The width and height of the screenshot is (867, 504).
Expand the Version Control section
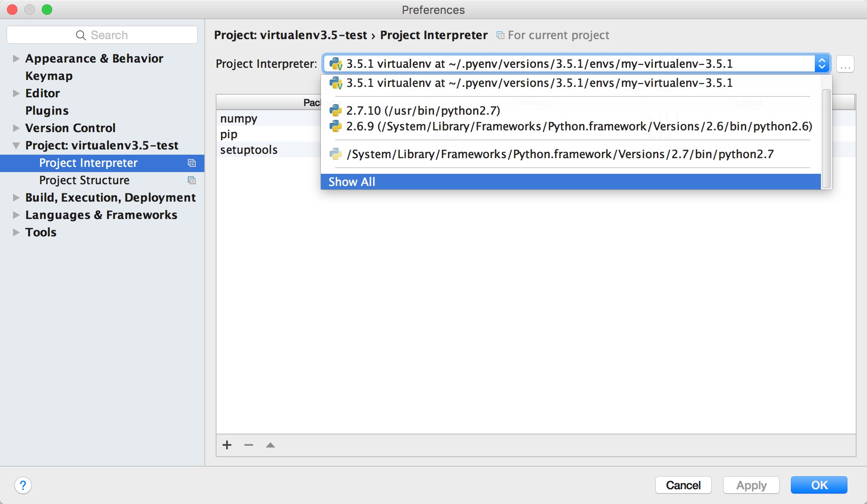15,128
